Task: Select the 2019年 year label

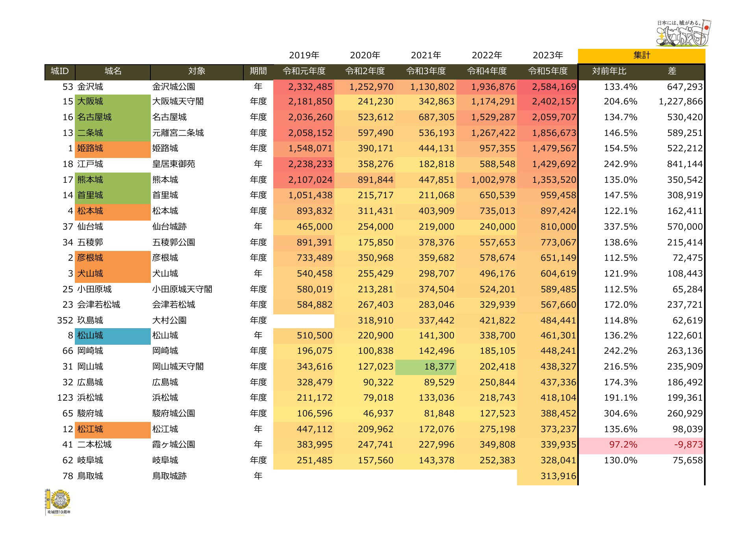Action: pos(304,56)
